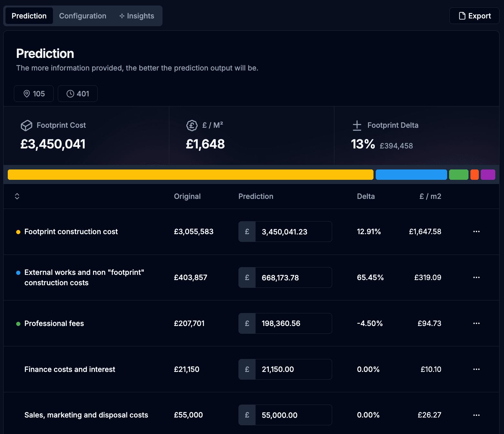Viewport: 504px width, 434px height.
Task: Click the Export button
Action: [x=474, y=16]
